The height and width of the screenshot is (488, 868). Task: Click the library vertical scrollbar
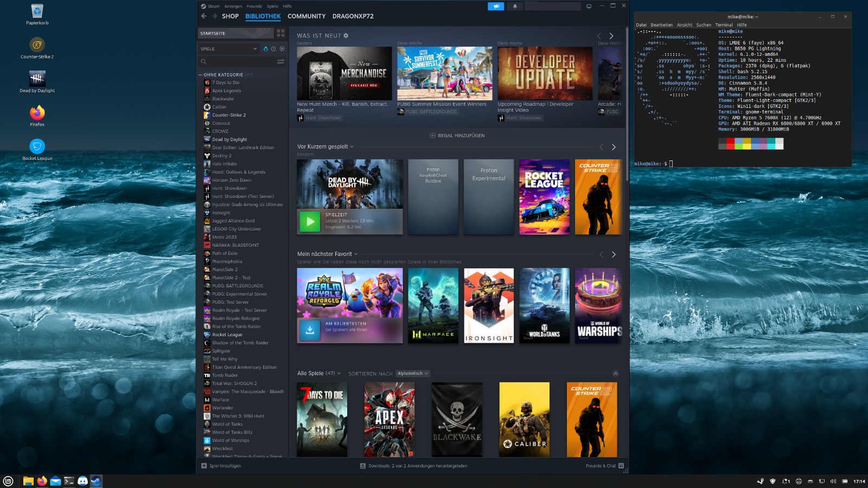pyautogui.click(x=627, y=103)
